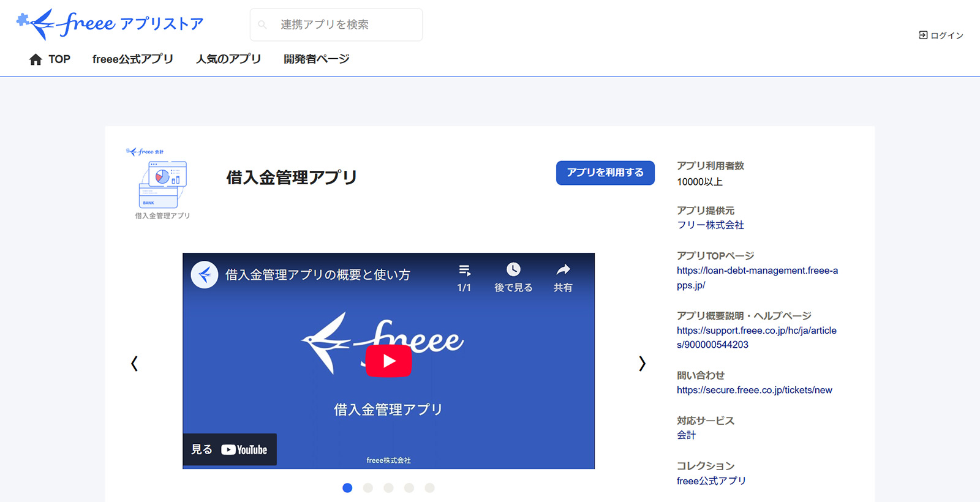
Task: Select the third carousel dot
Action: 388,488
